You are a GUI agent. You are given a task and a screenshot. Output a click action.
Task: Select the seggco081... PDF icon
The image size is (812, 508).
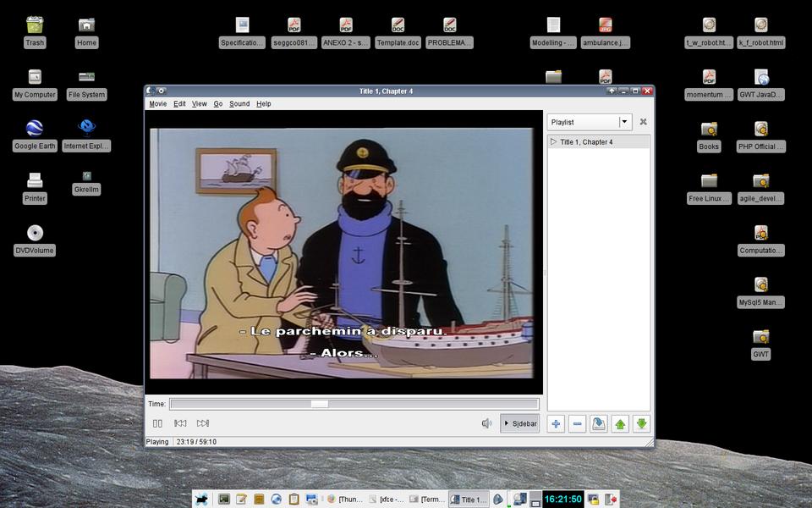click(294, 33)
